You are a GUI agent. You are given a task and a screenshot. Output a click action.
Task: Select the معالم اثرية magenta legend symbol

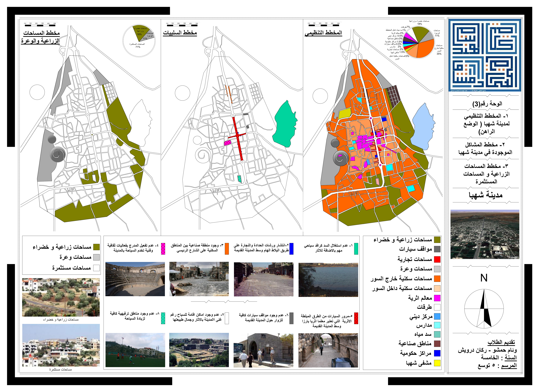(437, 298)
